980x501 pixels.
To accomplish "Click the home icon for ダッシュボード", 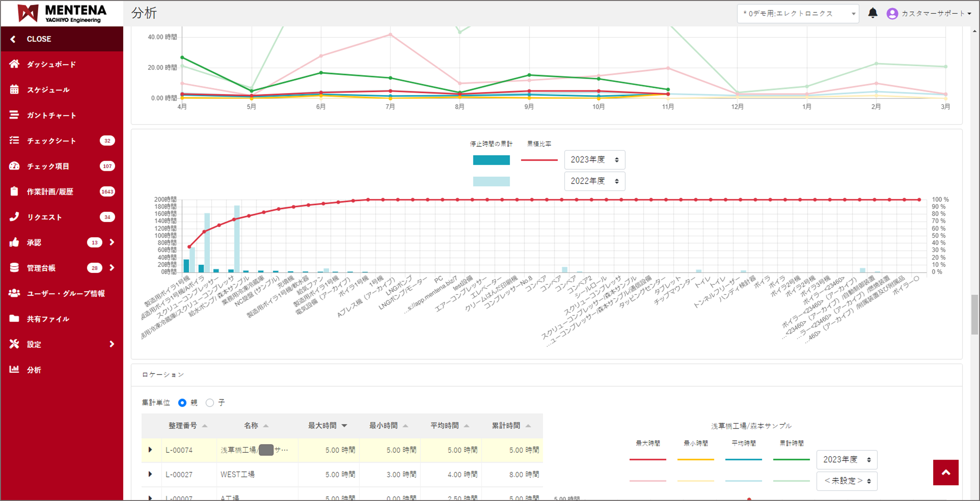I will tap(14, 64).
